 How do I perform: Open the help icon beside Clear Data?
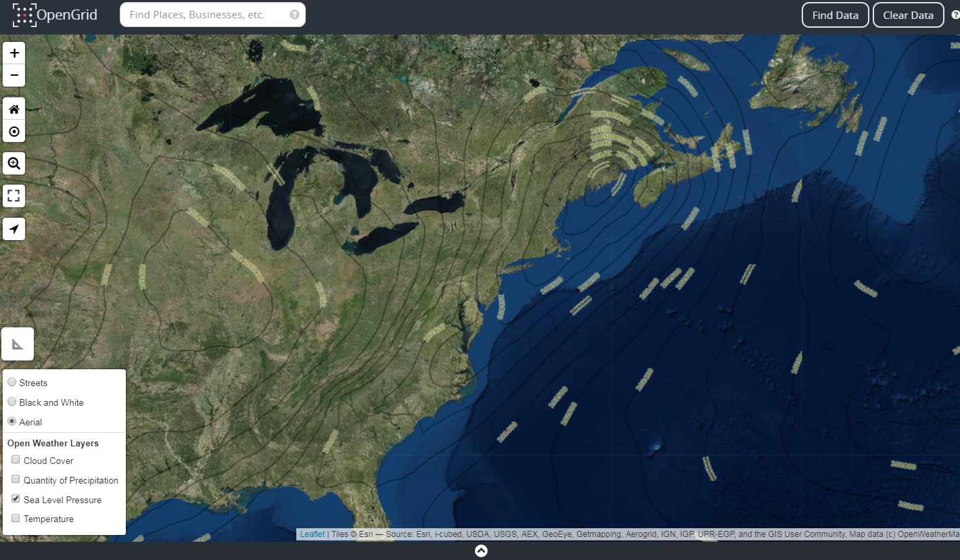[x=955, y=15]
